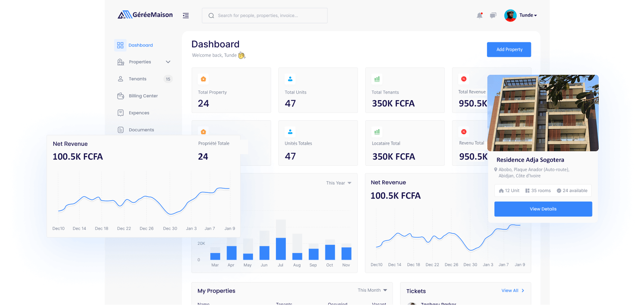The width and height of the screenshot is (644, 305).
Task: Click the blue person icon in Total Units card
Action: point(290,79)
